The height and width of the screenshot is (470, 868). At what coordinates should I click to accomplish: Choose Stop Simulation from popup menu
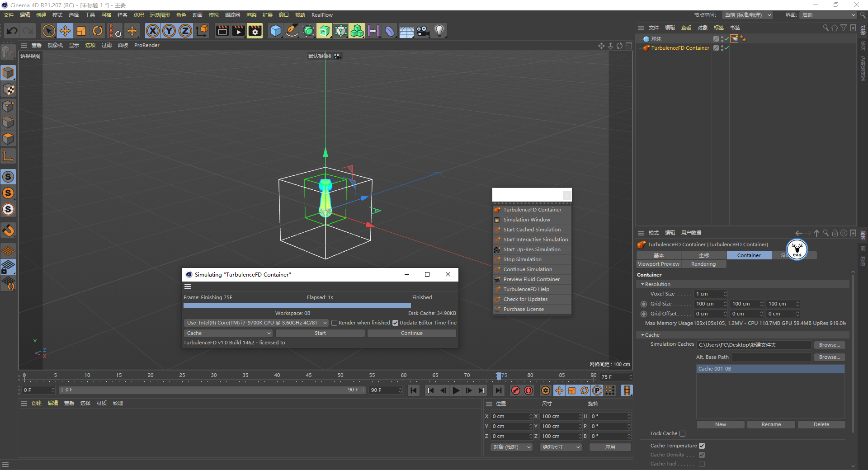tap(532, 259)
